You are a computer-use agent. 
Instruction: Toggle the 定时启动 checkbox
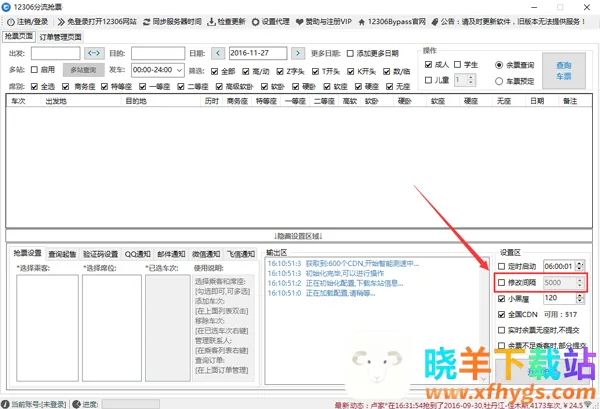click(x=503, y=267)
